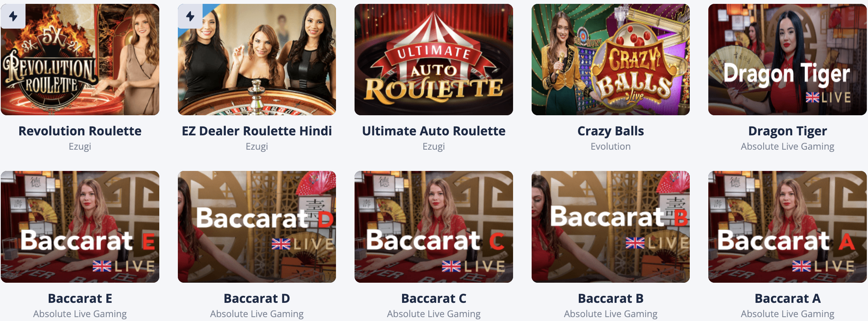Click Absolute Live Gaming under Baccarat A
868x321 pixels.
(788, 314)
